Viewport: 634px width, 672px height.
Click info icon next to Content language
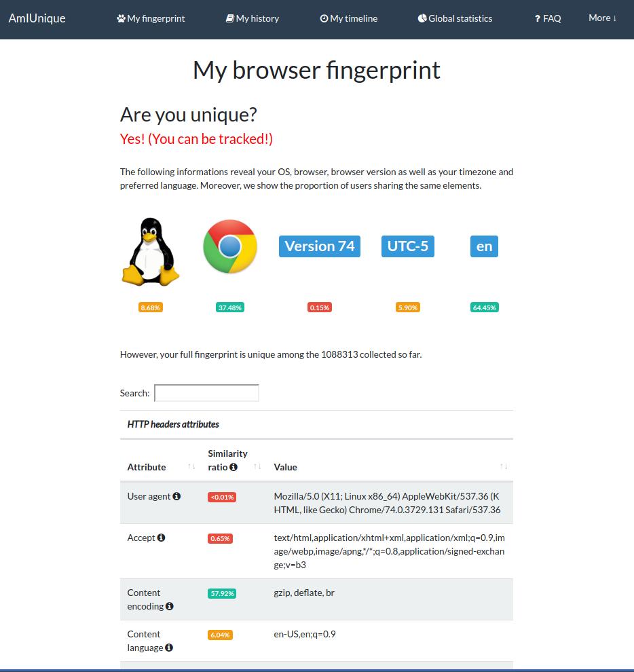[169, 648]
